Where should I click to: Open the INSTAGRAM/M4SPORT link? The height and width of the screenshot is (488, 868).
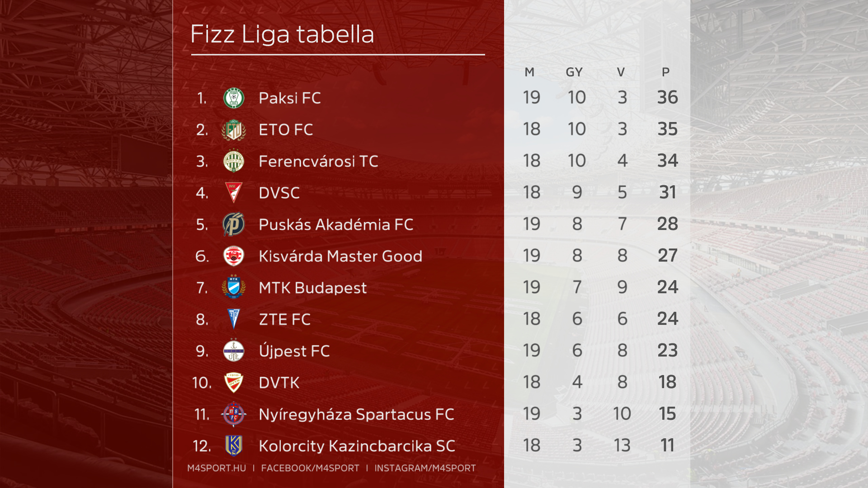[x=425, y=468]
